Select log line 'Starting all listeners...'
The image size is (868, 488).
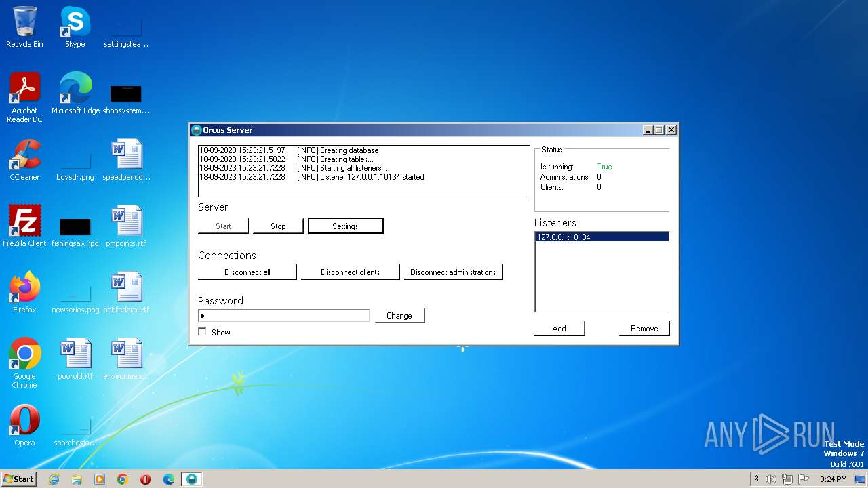point(293,168)
